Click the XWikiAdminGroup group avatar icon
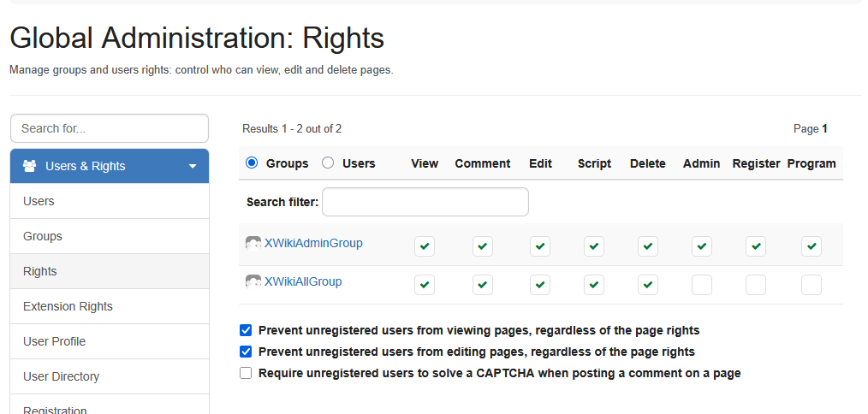The image size is (868, 414). [x=253, y=244]
